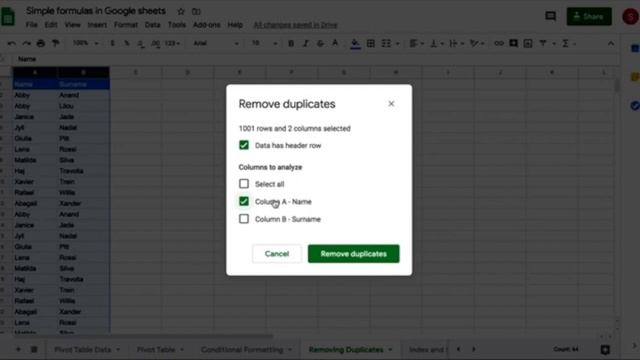Uncheck Column A - Name checkbox

[244, 201]
